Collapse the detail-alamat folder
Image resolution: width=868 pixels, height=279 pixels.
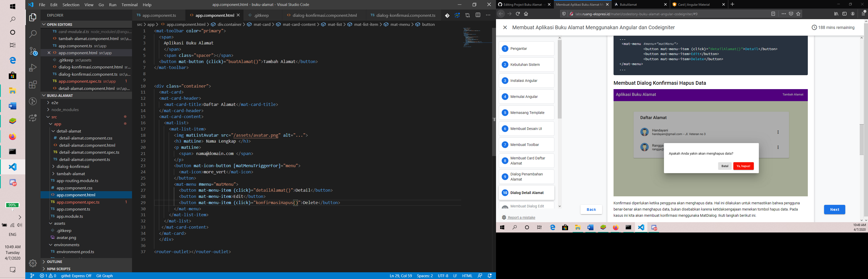click(x=87, y=131)
